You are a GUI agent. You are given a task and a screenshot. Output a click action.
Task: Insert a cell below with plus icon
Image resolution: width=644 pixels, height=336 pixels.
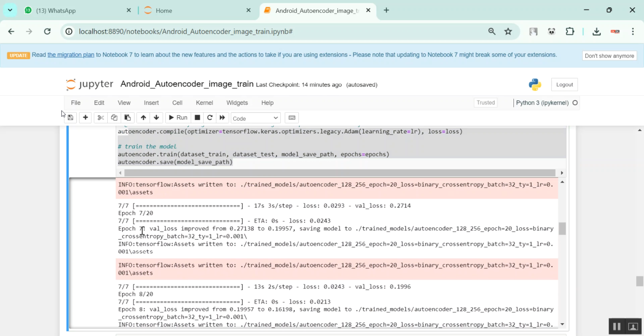click(x=85, y=118)
